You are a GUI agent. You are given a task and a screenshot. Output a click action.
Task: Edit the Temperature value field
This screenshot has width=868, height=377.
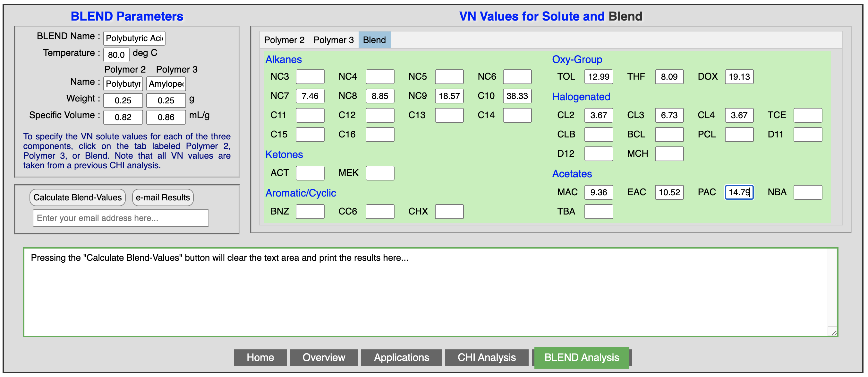coord(116,54)
